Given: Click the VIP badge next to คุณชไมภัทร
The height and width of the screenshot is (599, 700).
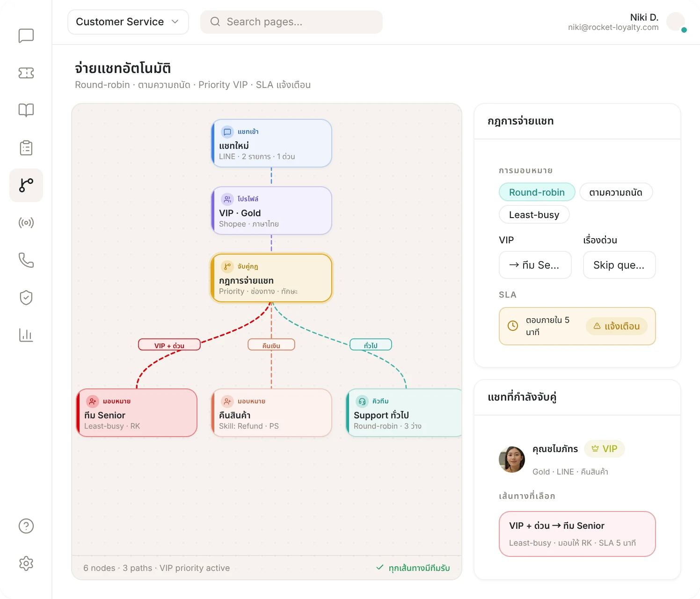Looking at the screenshot, I should coord(605,449).
